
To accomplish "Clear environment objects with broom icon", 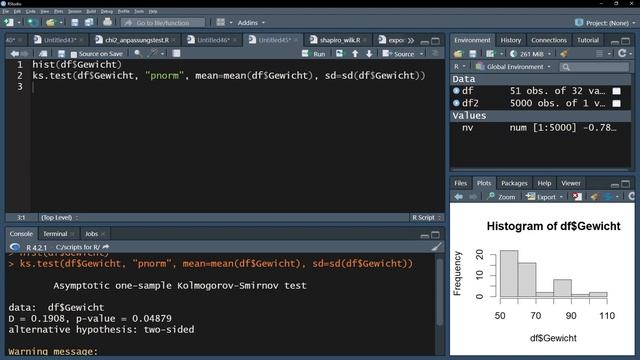I will (564, 53).
